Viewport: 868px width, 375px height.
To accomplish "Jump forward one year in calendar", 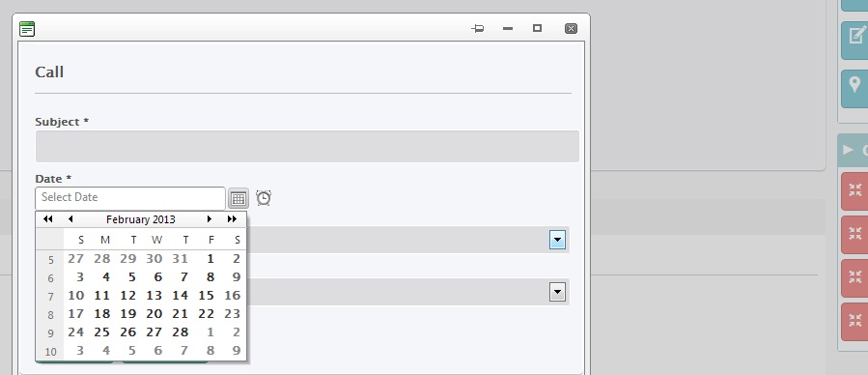I will click(x=232, y=219).
